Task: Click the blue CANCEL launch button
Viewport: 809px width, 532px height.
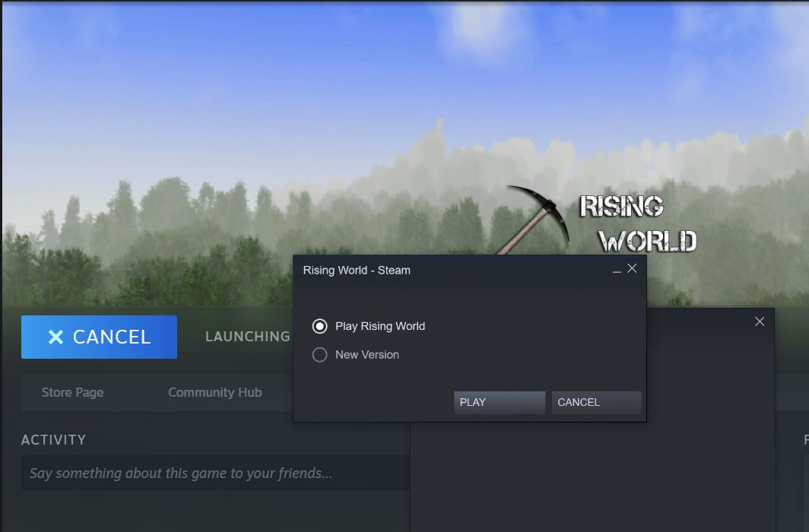Action: (99, 337)
